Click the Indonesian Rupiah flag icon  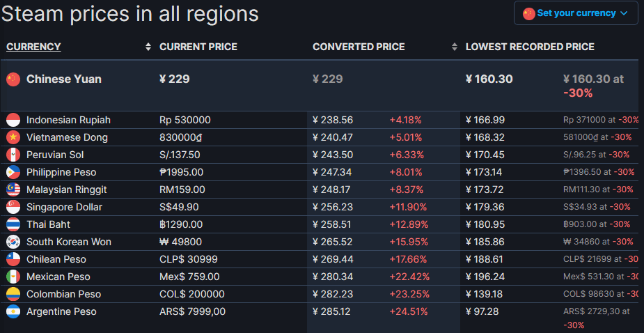pyautogui.click(x=13, y=120)
